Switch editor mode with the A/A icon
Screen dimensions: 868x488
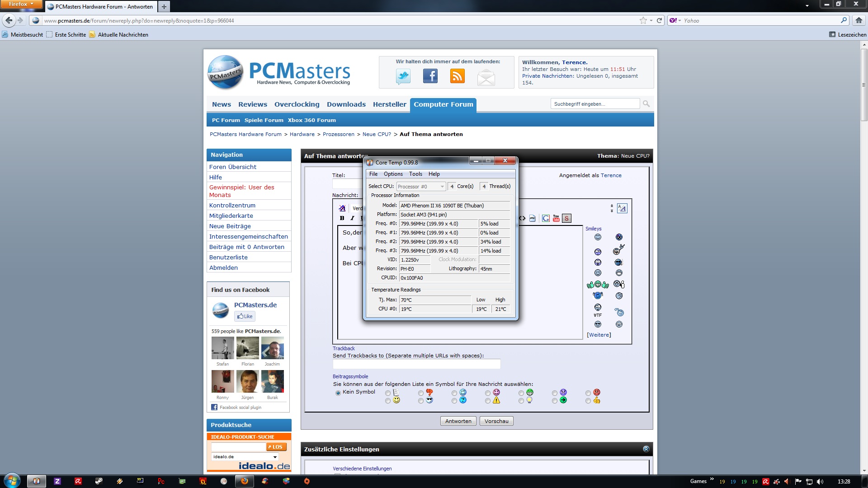(x=622, y=208)
